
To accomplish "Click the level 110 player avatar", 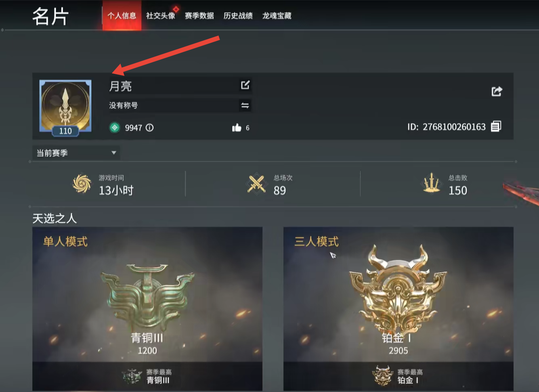I will [65, 107].
